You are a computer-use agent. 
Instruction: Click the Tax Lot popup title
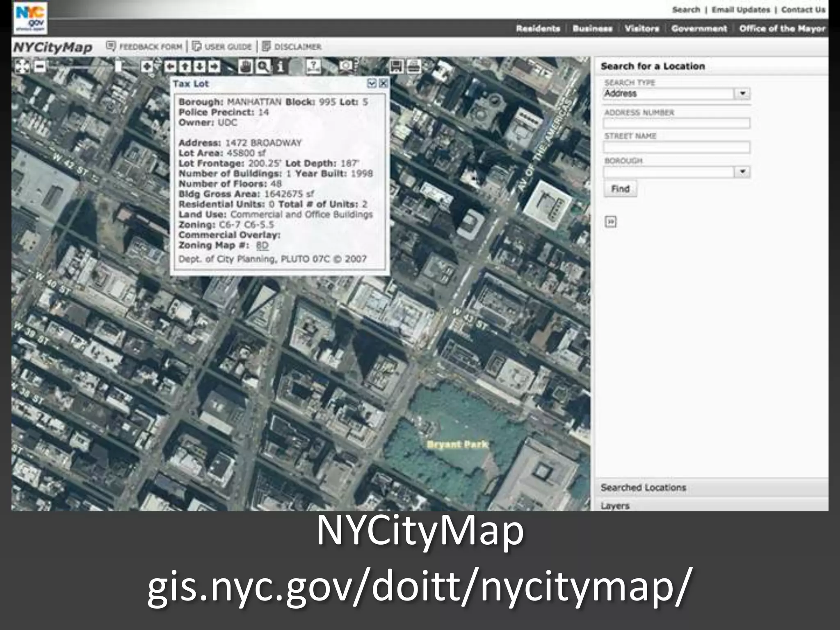click(x=191, y=84)
